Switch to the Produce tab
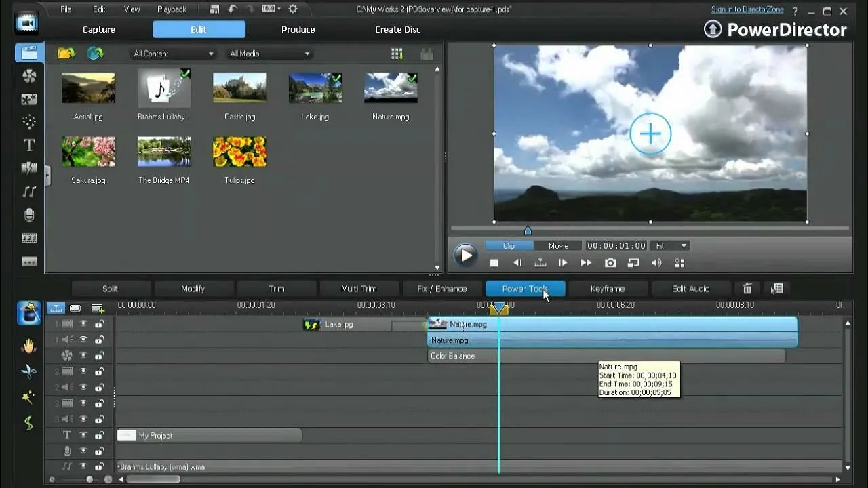Image resolution: width=868 pixels, height=488 pixels. pyautogui.click(x=298, y=29)
